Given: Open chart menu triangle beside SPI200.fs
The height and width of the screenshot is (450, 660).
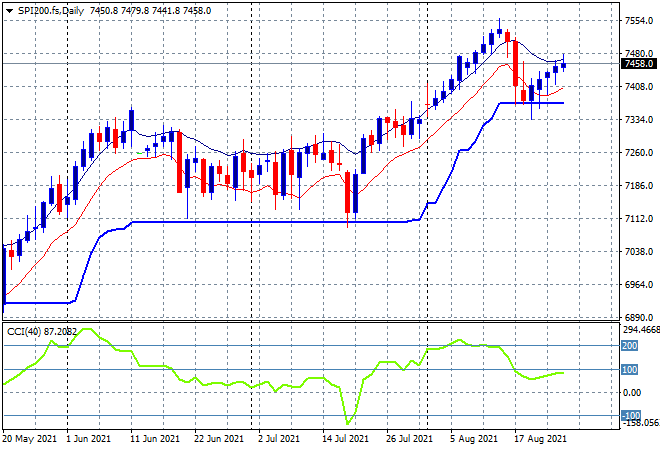Looking at the screenshot, I should (9, 11).
